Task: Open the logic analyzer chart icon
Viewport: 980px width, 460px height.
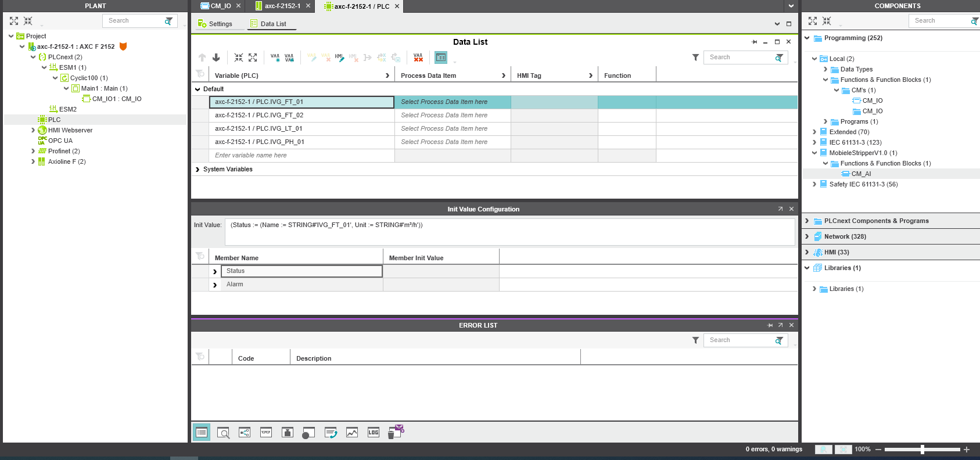Action: 352,432
